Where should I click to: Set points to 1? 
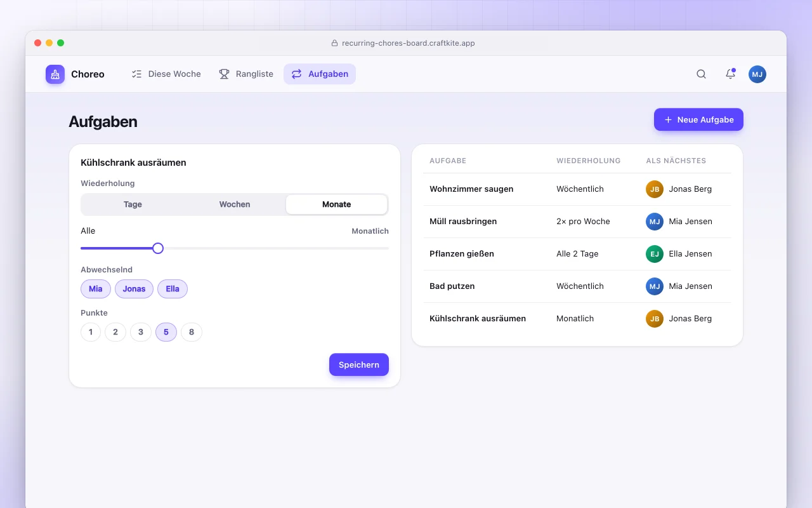tap(91, 332)
